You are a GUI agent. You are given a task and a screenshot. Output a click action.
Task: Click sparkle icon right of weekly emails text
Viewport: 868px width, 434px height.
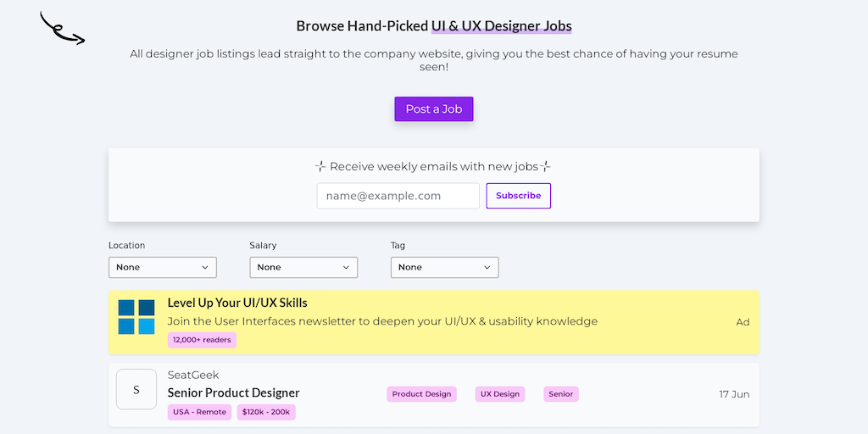click(546, 167)
